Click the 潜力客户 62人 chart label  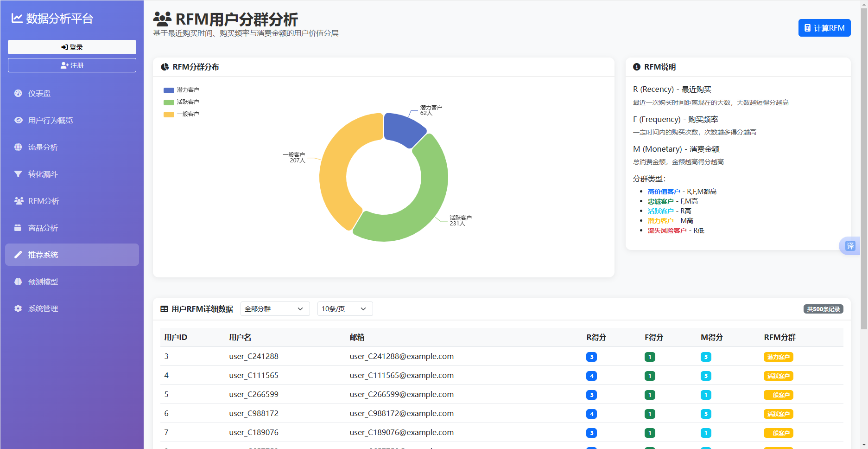(x=431, y=110)
